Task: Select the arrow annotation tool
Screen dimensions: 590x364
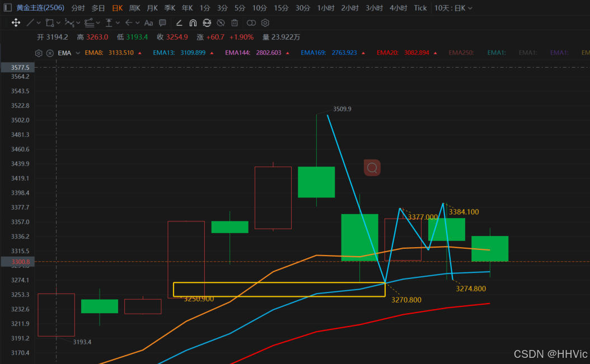Action: (x=129, y=23)
